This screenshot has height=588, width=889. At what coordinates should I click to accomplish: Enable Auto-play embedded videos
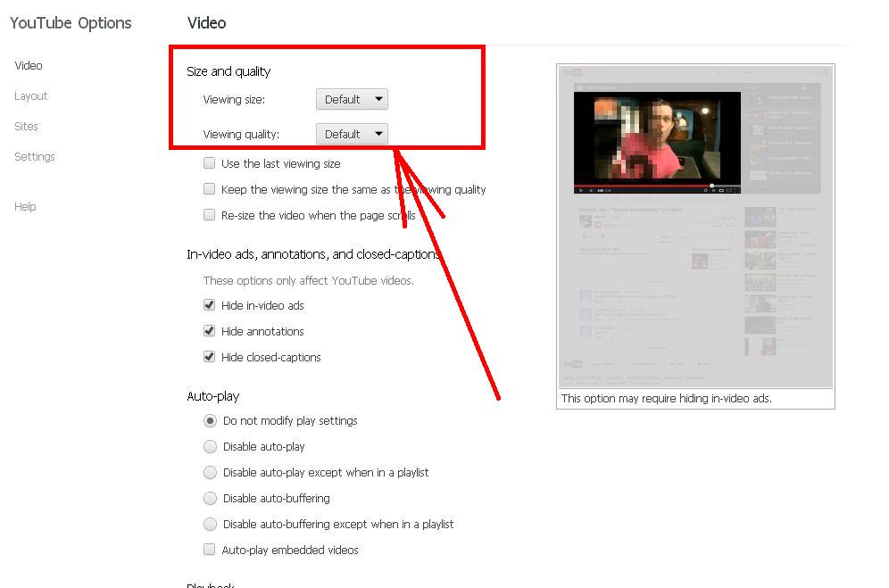pos(209,550)
